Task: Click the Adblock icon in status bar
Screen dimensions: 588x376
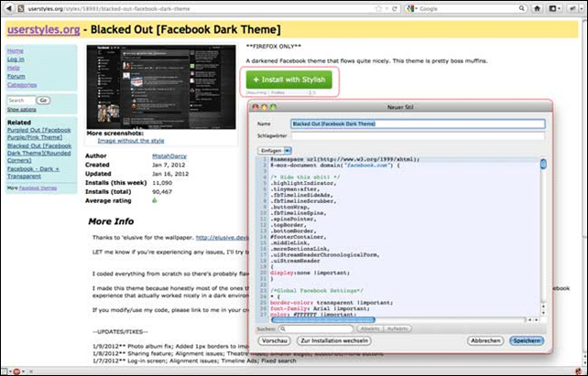Action: [16, 371]
